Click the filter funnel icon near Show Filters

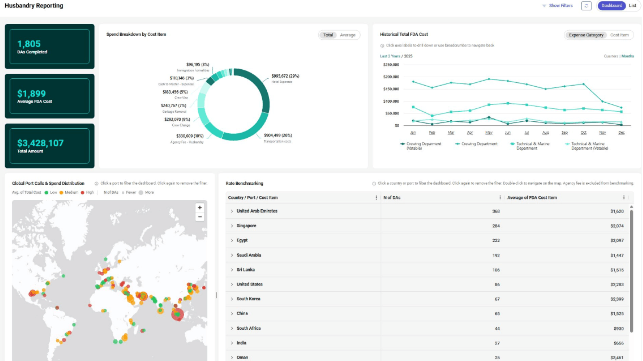tap(544, 6)
